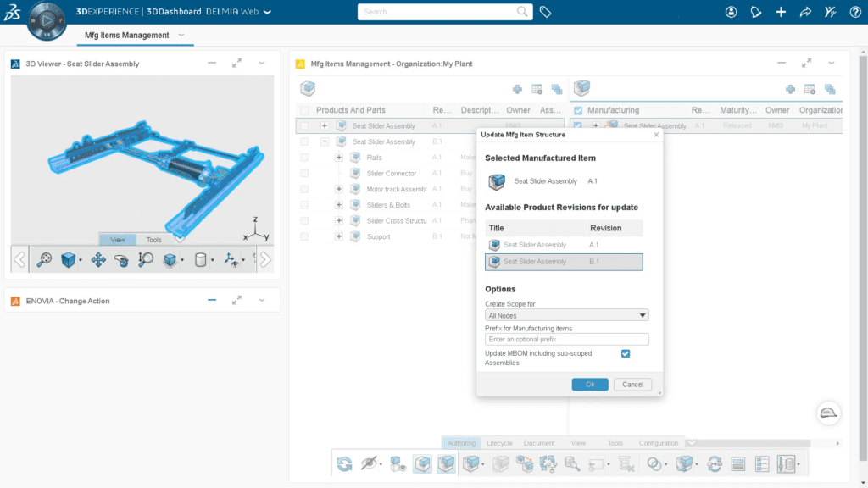Toggle Update MBOM including sub-scoped Assemblies checkbox

coord(626,353)
